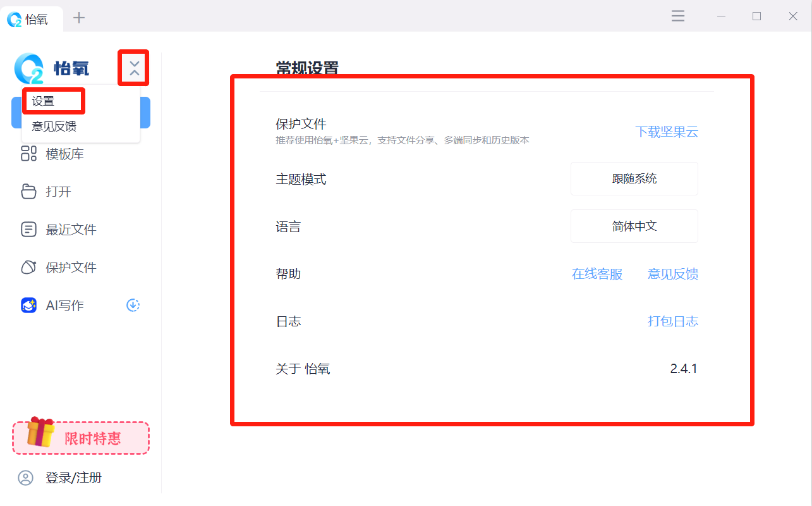Open the 最近文件 recent files icon
This screenshot has height=506, width=812.
[x=28, y=230]
